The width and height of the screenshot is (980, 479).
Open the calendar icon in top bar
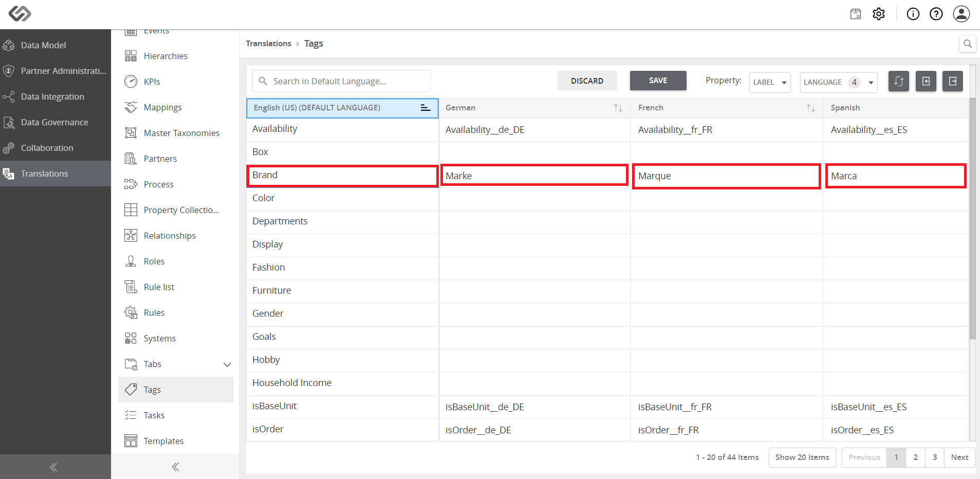(x=856, y=14)
